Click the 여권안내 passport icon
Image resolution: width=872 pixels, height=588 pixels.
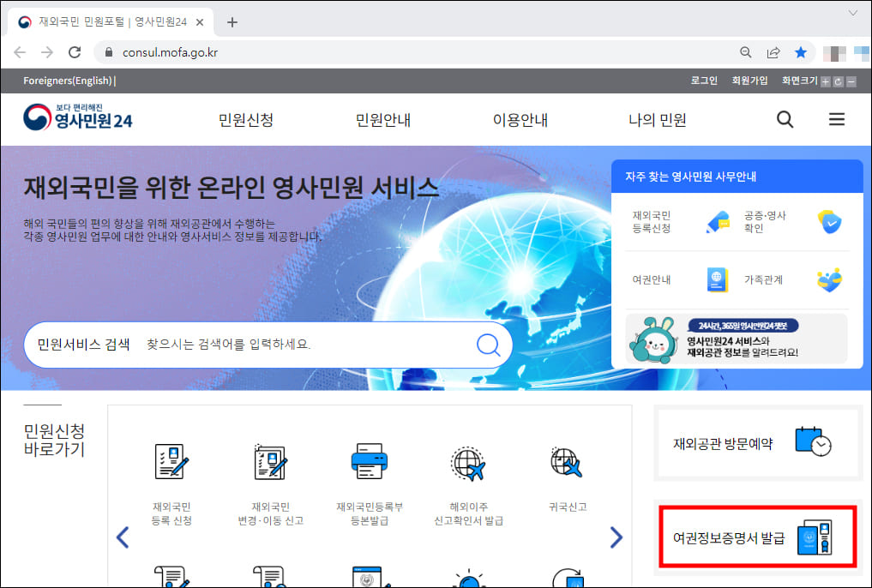pyautogui.click(x=717, y=279)
